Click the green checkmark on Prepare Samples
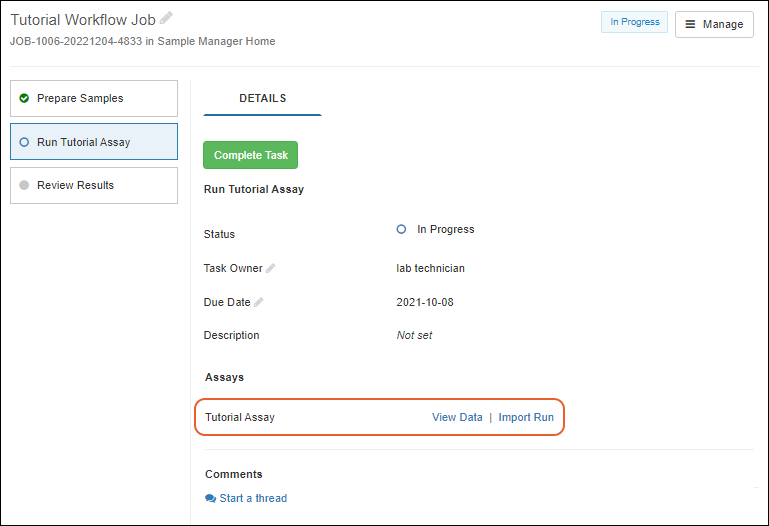This screenshot has width=769, height=526. (24, 98)
